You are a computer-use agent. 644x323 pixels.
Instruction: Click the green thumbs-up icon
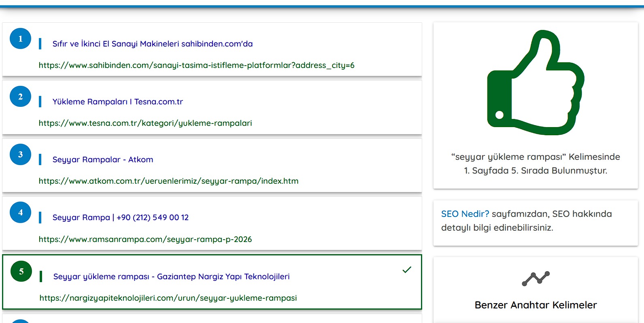click(535, 83)
